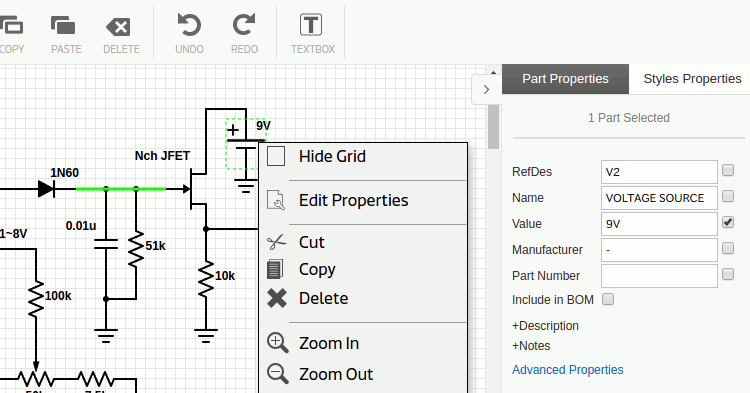Click the Nch JFET label text
The height and width of the screenshot is (393, 750).
pos(162,156)
